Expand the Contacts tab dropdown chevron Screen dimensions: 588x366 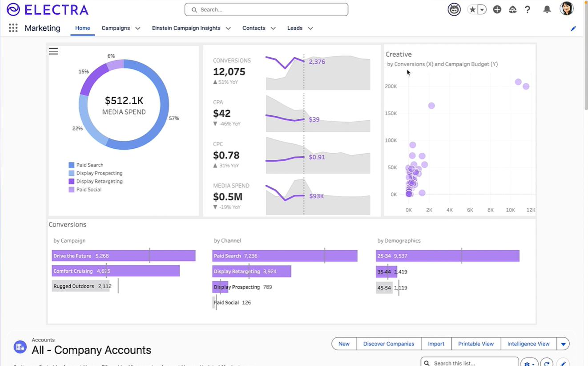click(273, 28)
